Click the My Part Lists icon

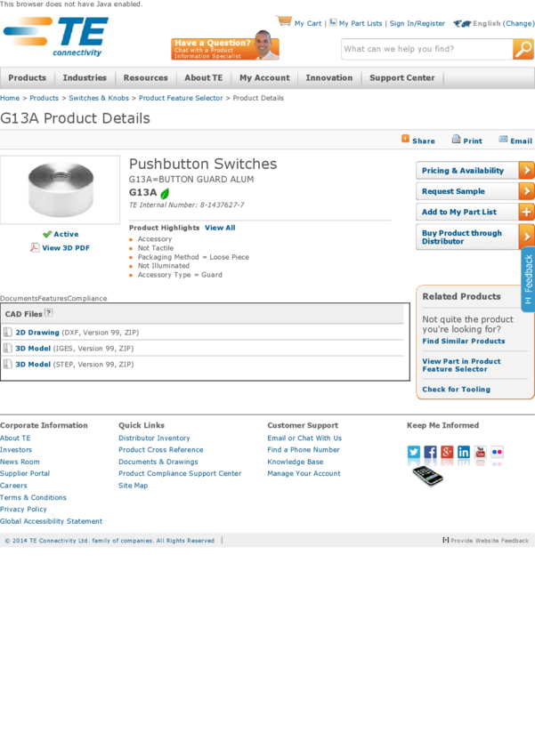[x=333, y=22]
